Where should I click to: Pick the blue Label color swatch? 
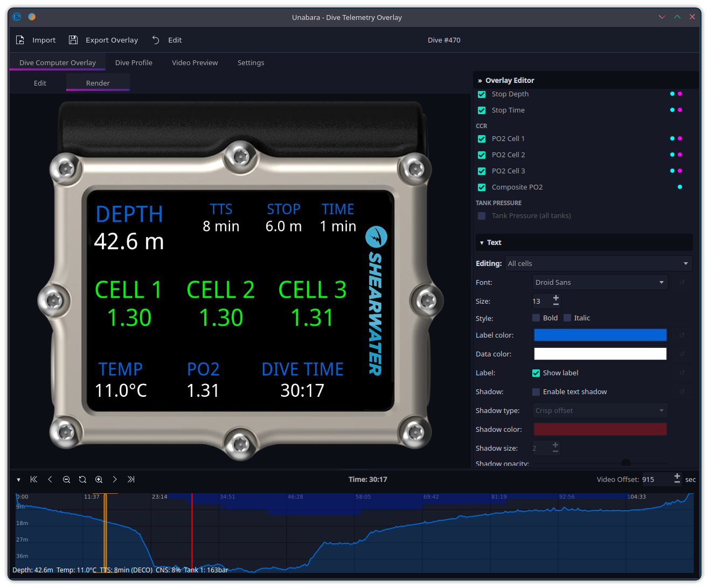point(600,335)
